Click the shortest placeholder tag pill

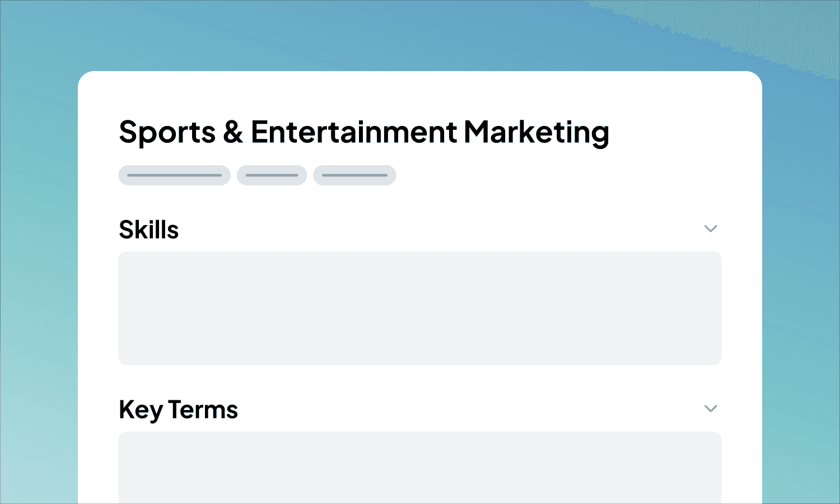(272, 175)
